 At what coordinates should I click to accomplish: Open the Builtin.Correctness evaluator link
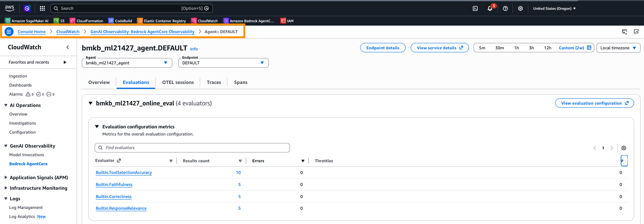tap(113, 197)
